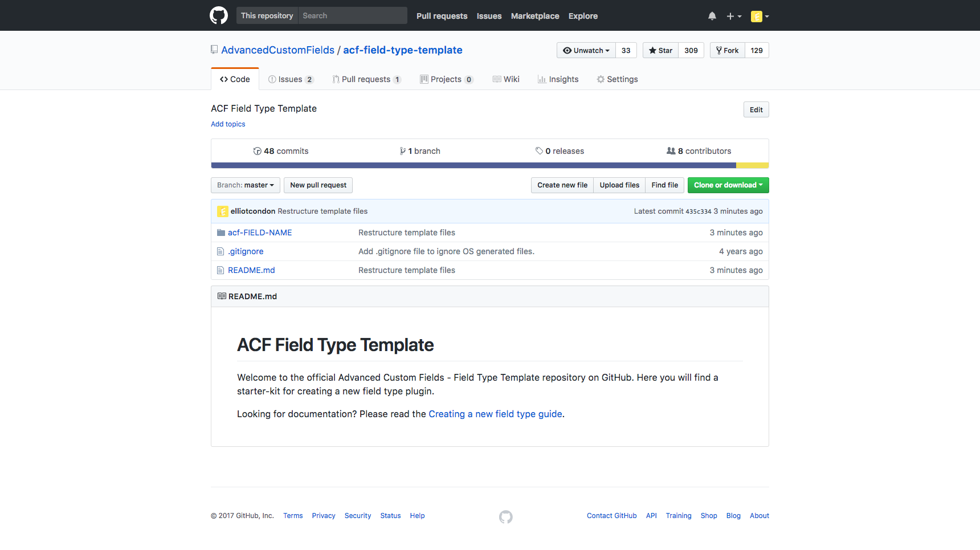Open the Branch: master selector
Viewport: 980px width, 550px height.
pos(246,185)
